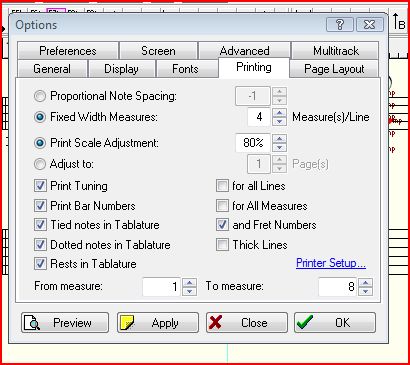
Task: Open the Printer Setup link
Action: [331, 263]
